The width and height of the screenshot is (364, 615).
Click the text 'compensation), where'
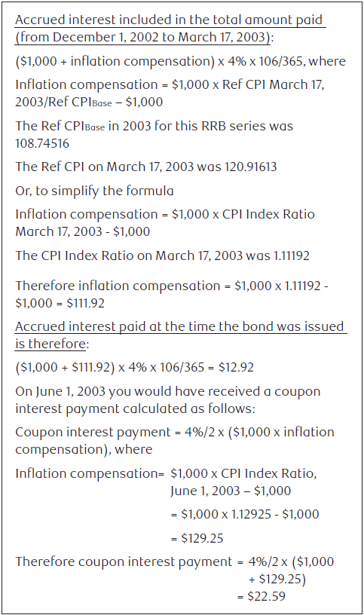tap(84, 449)
